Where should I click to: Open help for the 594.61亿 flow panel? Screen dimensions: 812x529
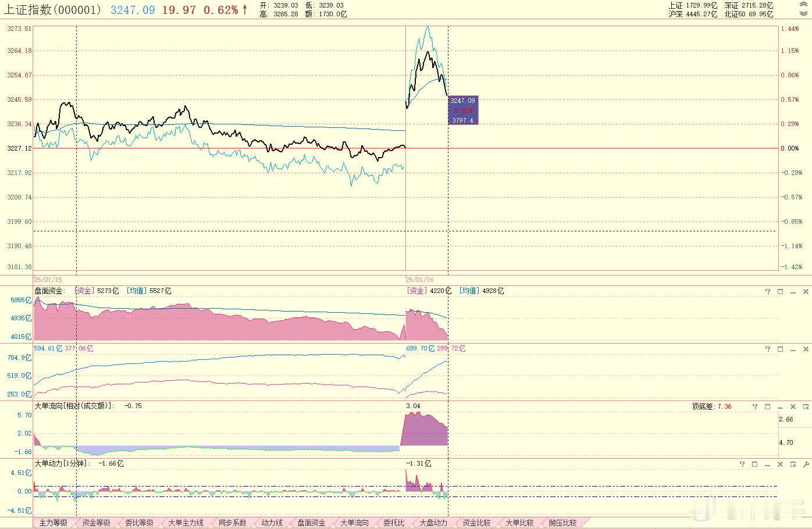click(768, 349)
